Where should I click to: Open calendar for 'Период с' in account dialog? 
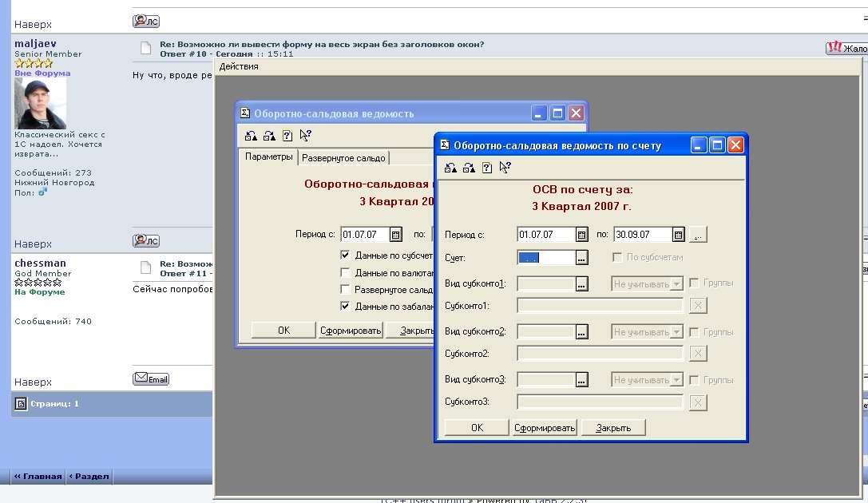coord(582,235)
